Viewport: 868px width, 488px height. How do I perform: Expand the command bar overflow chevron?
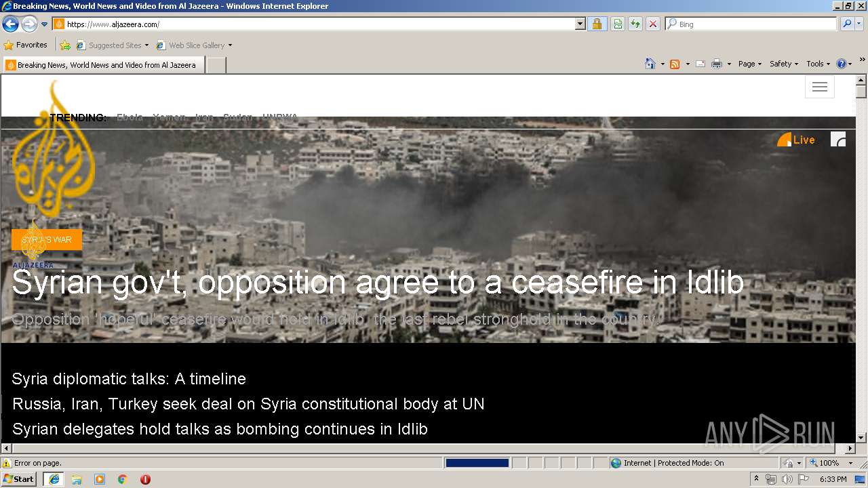(863, 60)
